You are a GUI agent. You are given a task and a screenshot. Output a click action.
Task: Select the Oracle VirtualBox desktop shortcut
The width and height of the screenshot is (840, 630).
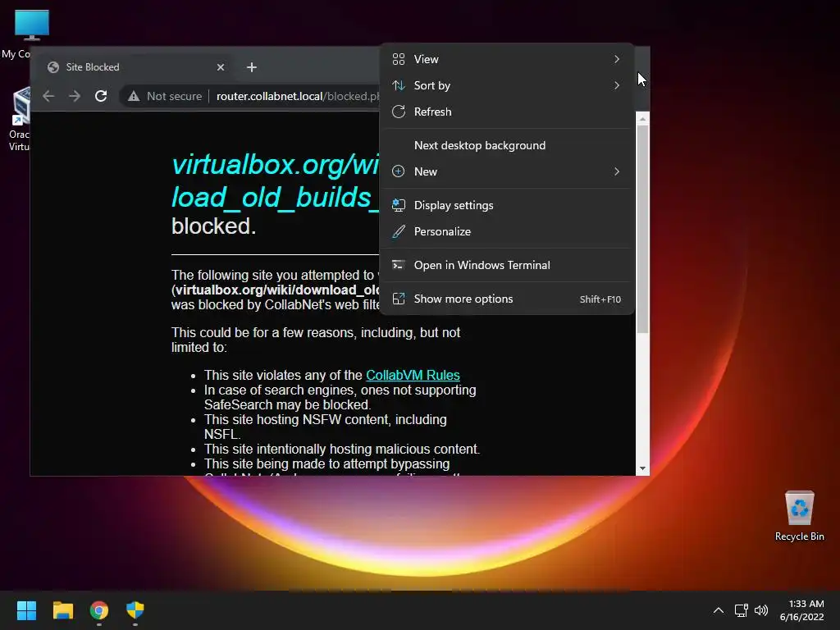tap(20, 119)
